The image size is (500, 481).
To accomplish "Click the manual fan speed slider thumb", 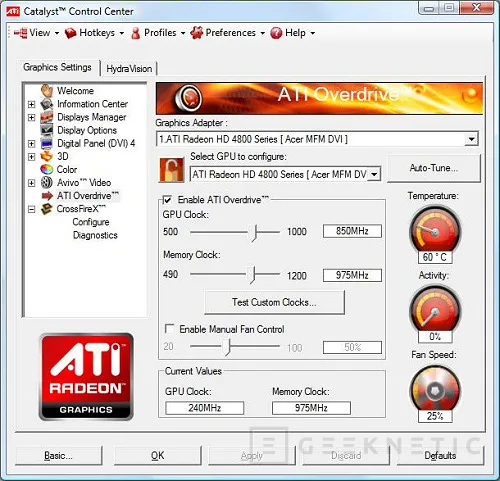I will tap(227, 347).
